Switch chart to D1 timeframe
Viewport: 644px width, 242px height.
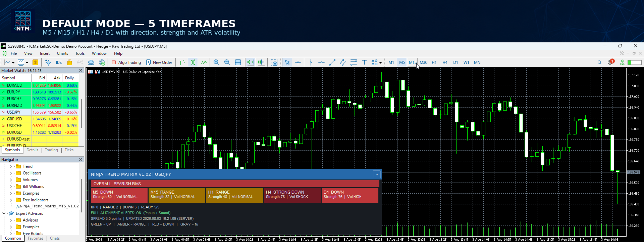pos(455,62)
